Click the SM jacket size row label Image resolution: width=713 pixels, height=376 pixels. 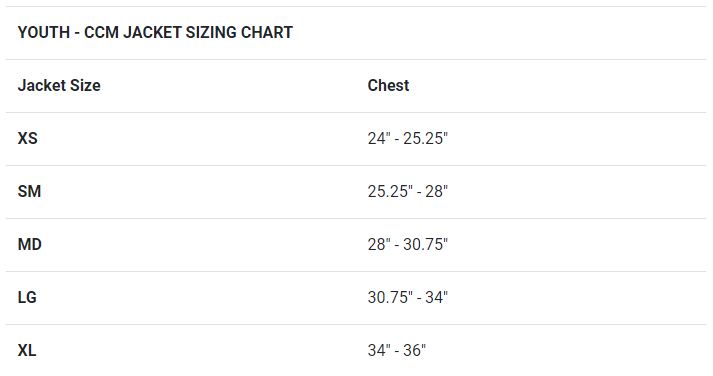(x=29, y=191)
